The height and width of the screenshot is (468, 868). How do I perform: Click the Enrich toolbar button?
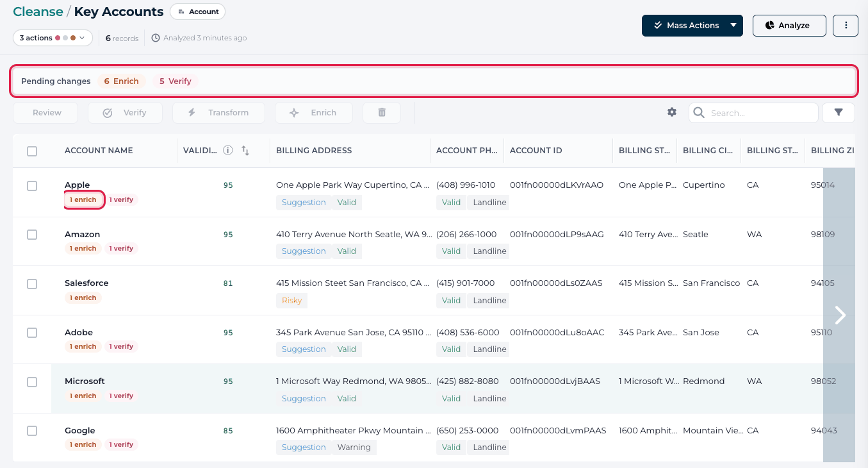point(314,112)
